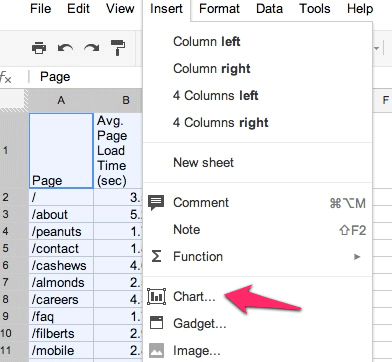Open the Format menu

pyautogui.click(x=219, y=8)
